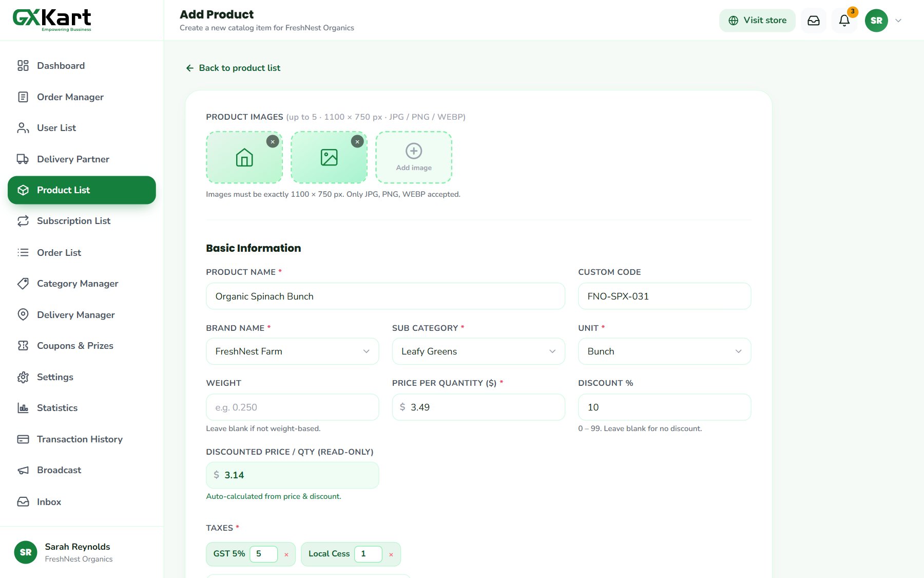Click the Settings gear icon
Image resolution: width=924 pixels, height=578 pixels.
23,377
